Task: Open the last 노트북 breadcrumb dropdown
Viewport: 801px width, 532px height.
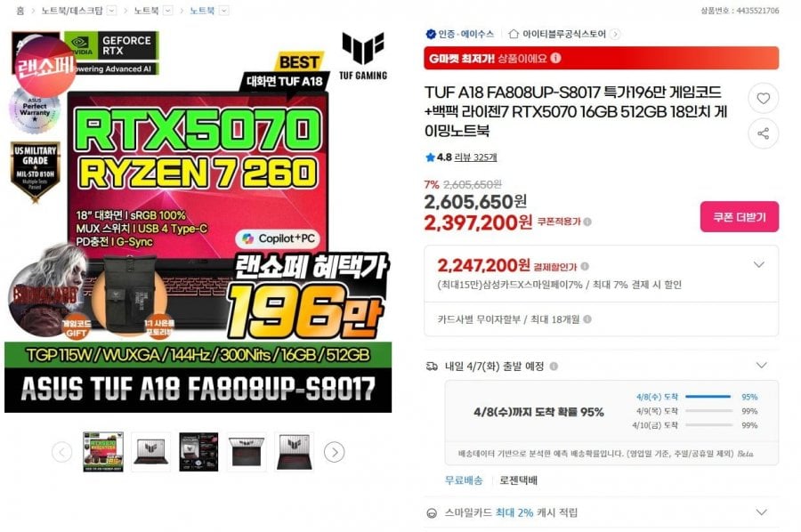Action: 223,10
